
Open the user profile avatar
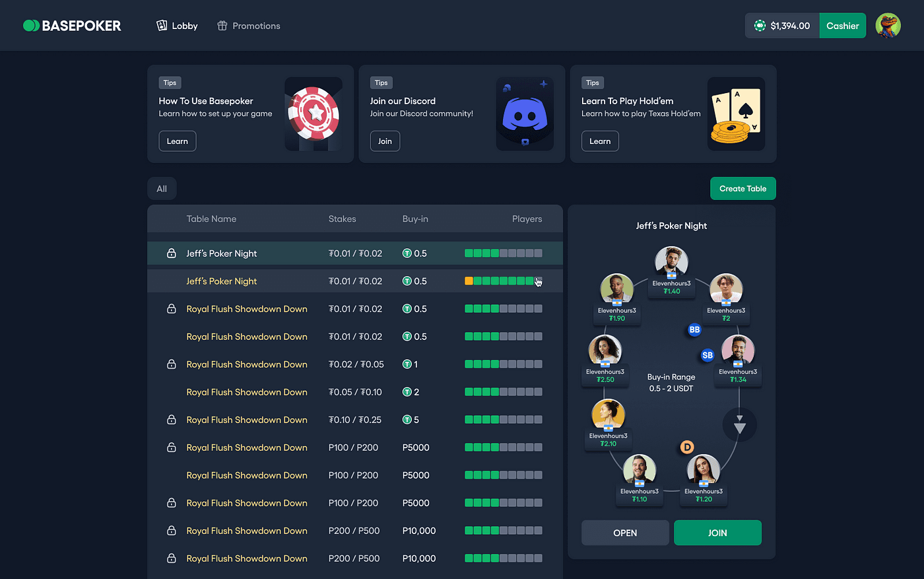[888, 26]
